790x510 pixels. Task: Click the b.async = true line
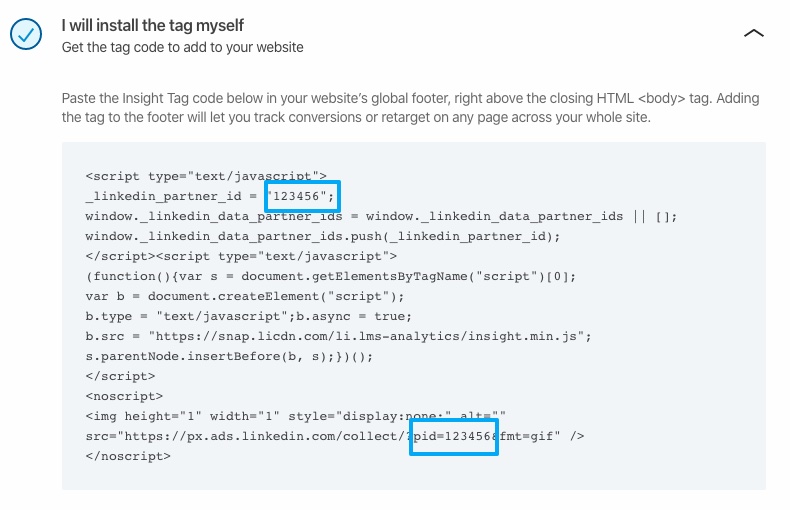(x=249, y=316)
